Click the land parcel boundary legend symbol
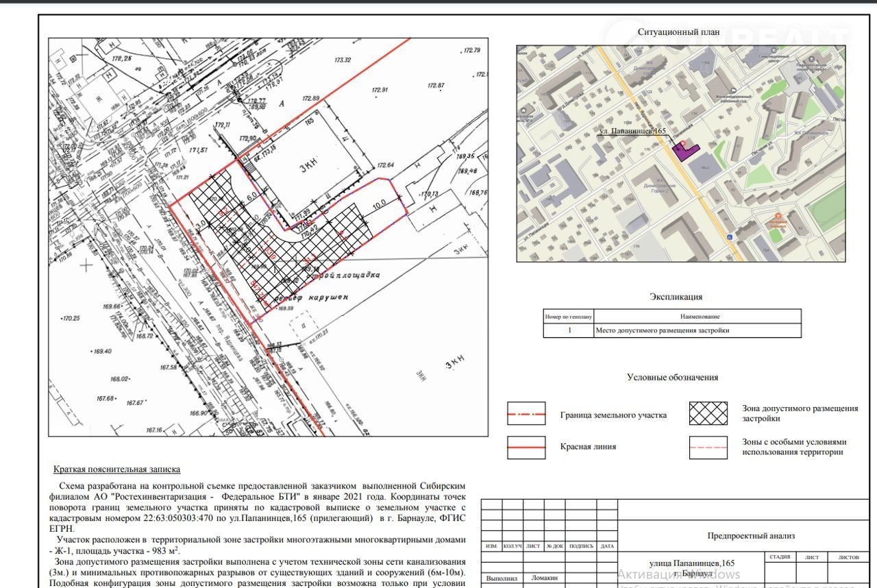The height and width of the screenshot is (588, 877). click(526, 414)
